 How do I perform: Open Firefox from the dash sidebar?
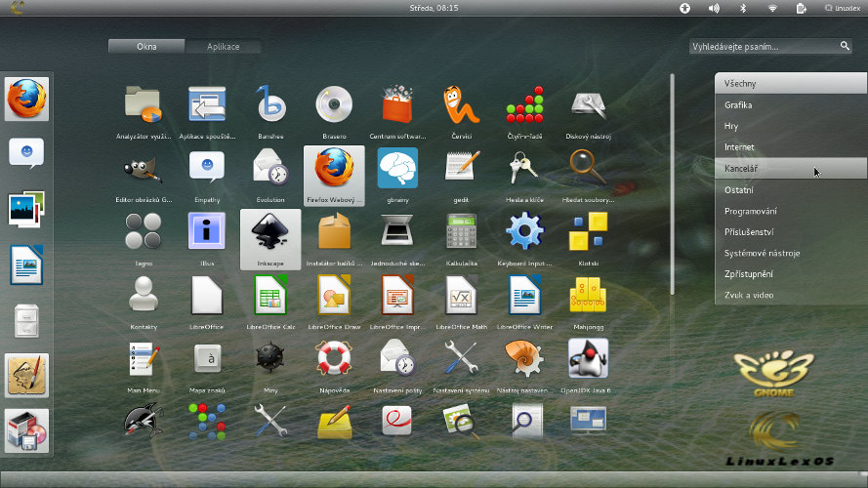click(26, 99)
